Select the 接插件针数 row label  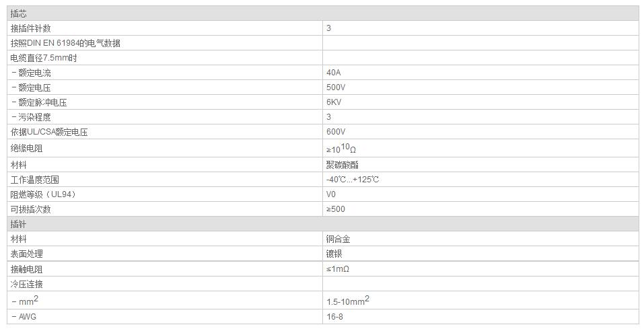click(31, 28)
